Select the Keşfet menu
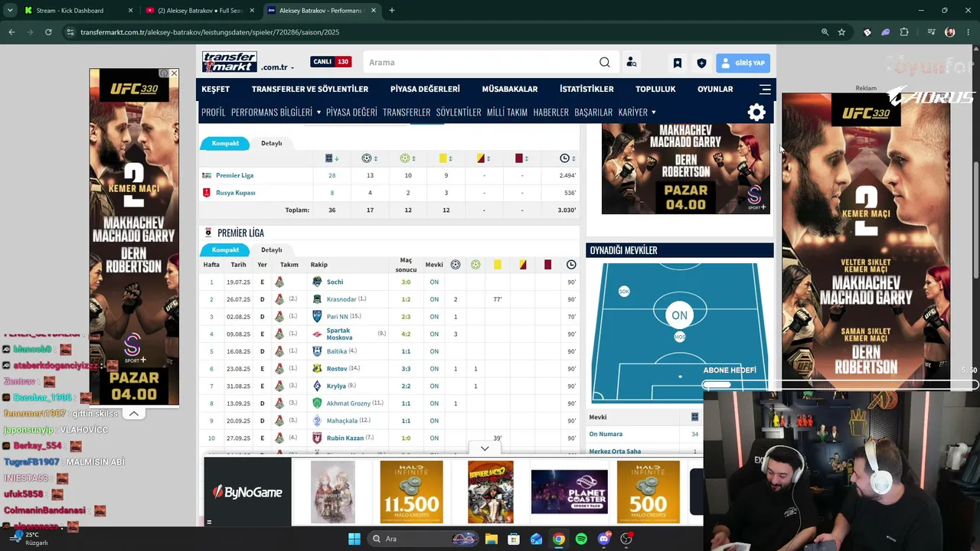Screen dimensions: 980x551 tap(215, 90)
